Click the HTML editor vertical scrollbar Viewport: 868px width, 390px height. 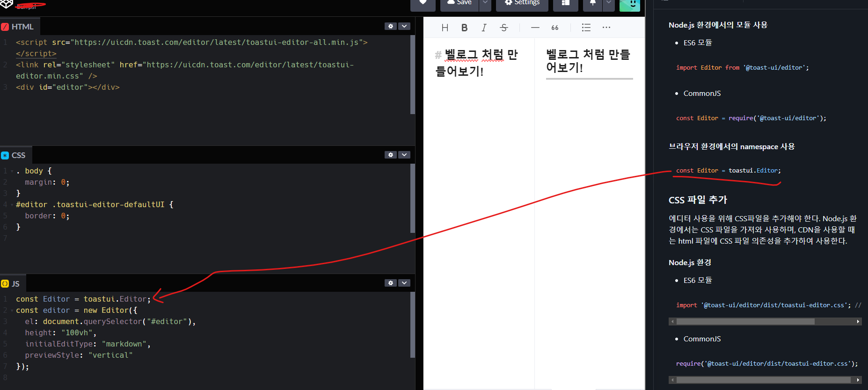(413, 75)
